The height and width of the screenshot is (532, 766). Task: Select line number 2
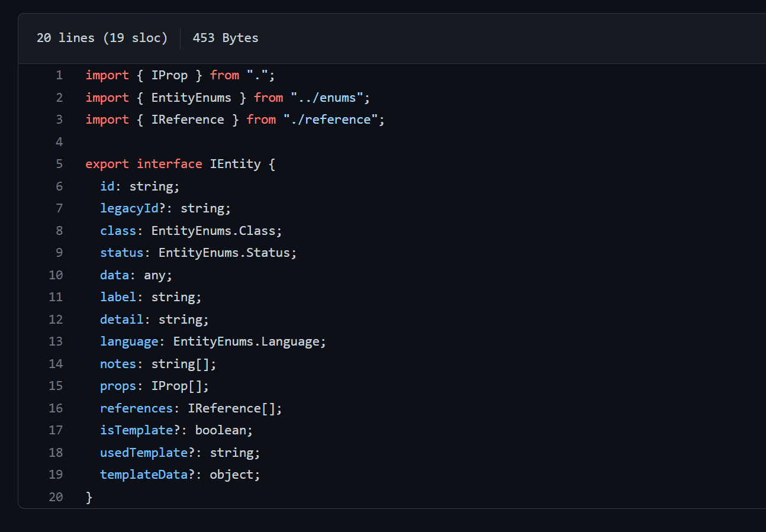pyautogui.click(x=59, y=98)
